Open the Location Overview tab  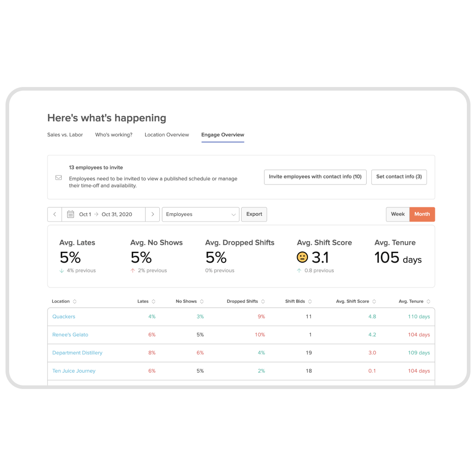[167, 135]
